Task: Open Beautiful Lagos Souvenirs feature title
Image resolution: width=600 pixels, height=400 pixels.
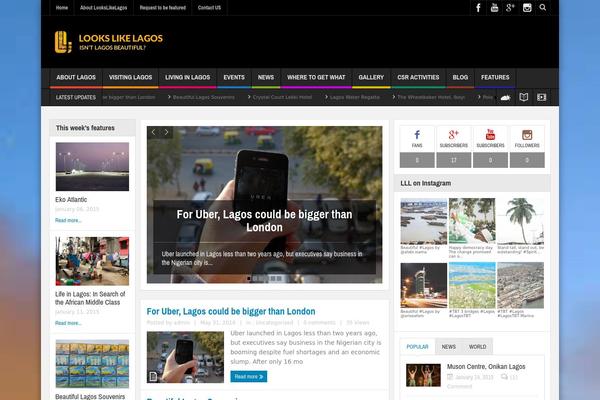Action: point(90,397)
